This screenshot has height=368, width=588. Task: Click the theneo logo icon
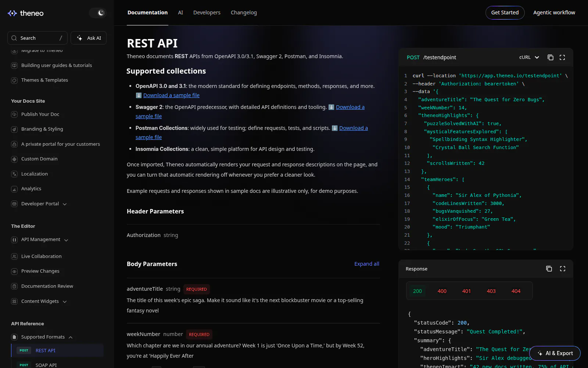coord(12,13)
